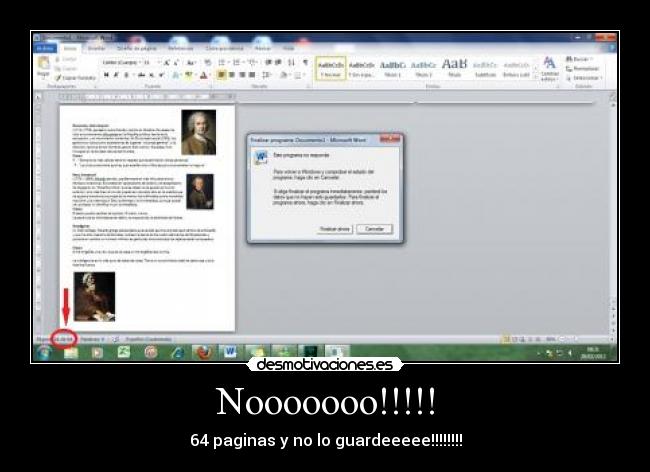Click the yellow text highlight color icon
650x472 pixels.
coord(189,75)
